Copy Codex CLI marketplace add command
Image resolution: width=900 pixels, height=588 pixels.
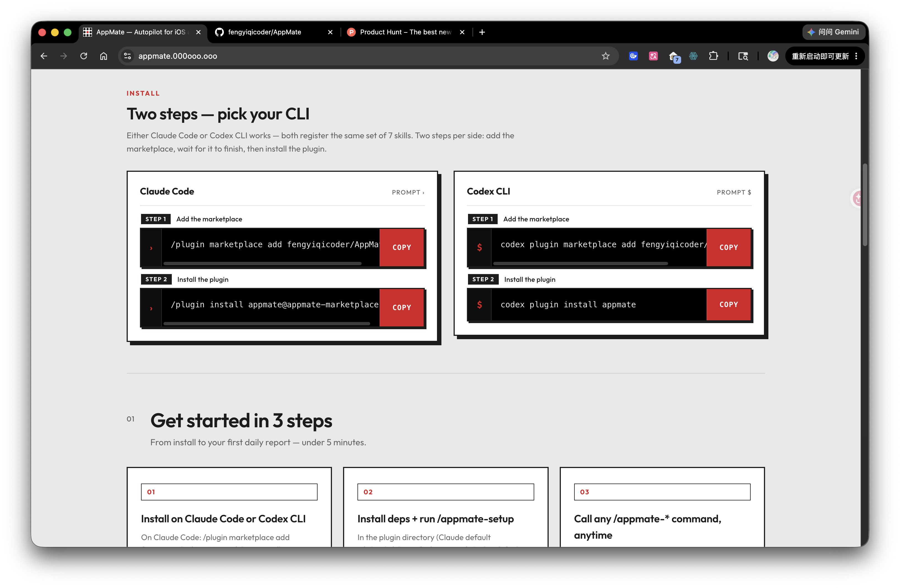728,247
